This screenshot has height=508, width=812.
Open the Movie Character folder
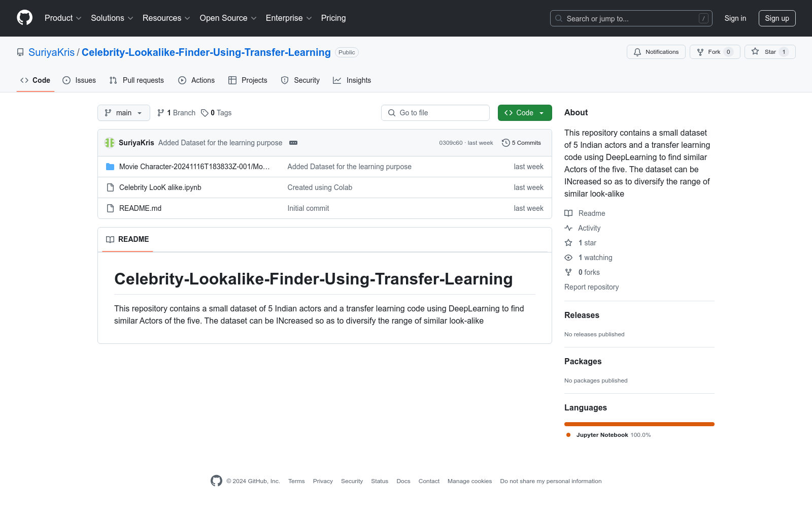[x=194, y=167]
